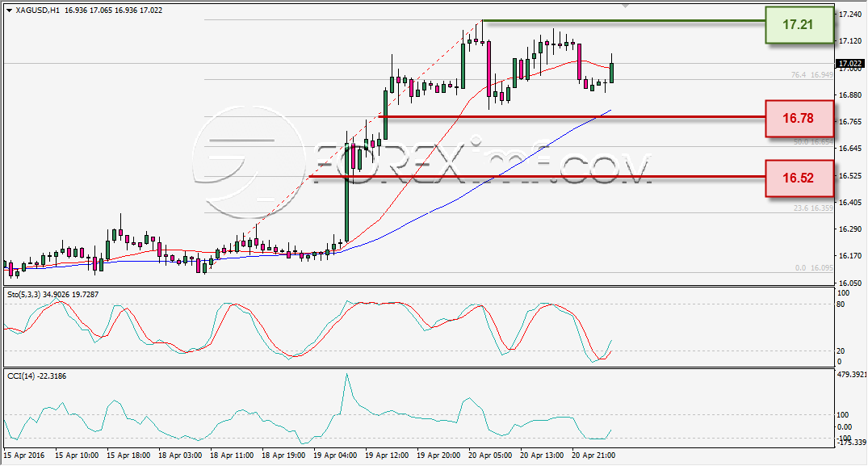Click the 16.525 price scale value

tap(850, 176)
